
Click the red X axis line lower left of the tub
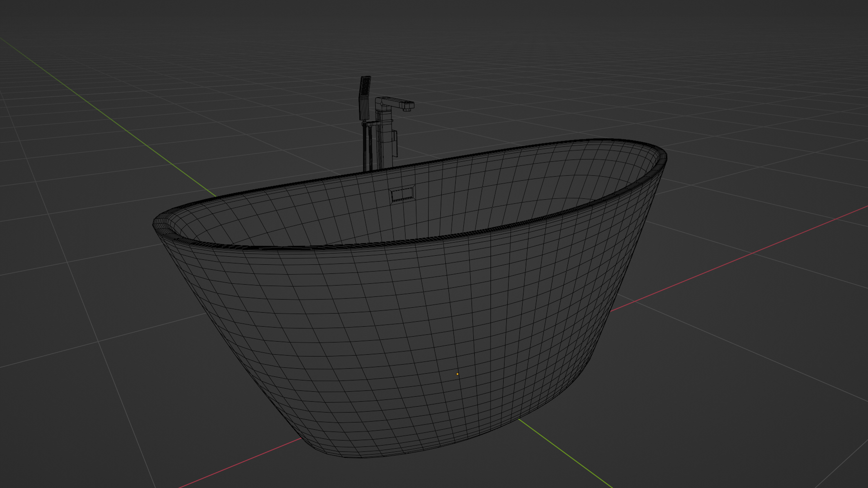click(x=240, y=463)
